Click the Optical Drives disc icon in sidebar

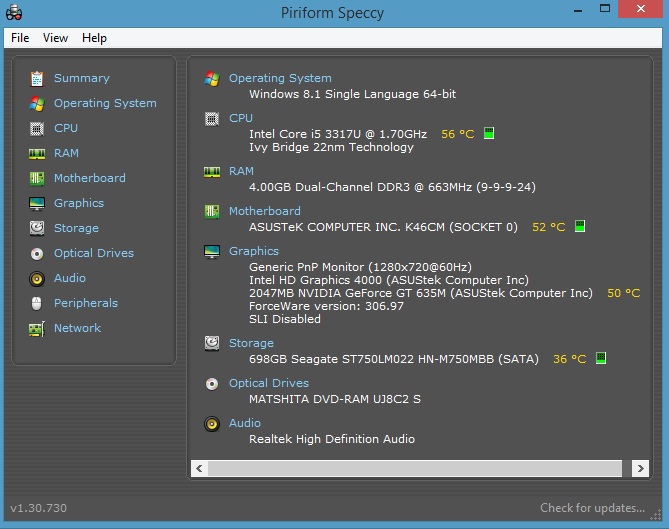(x=37, y=253)
